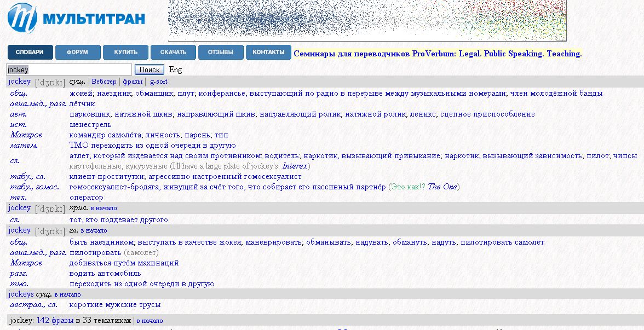Focus the search field containing jockey
This screenshot has width=644, height=330.
pyautogui.click(x=69, y=70)
